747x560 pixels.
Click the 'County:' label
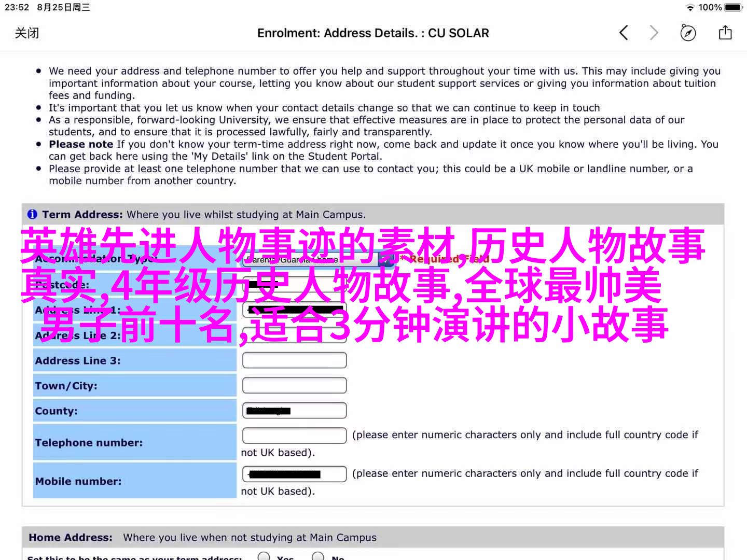56,411
